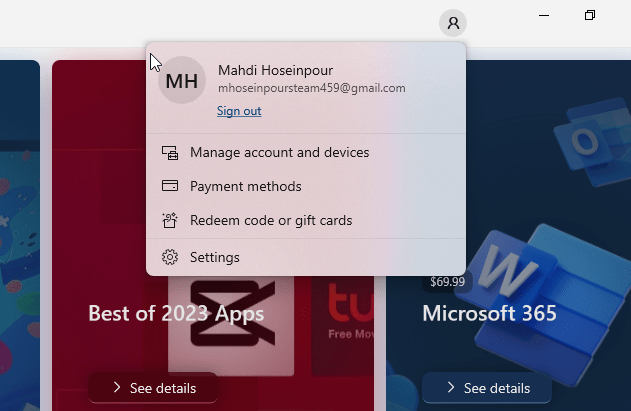Click the mhoseinpoursteam459@gmail.com email text
The width and height of the screenshot is (631, 411).
click(311, 88)
